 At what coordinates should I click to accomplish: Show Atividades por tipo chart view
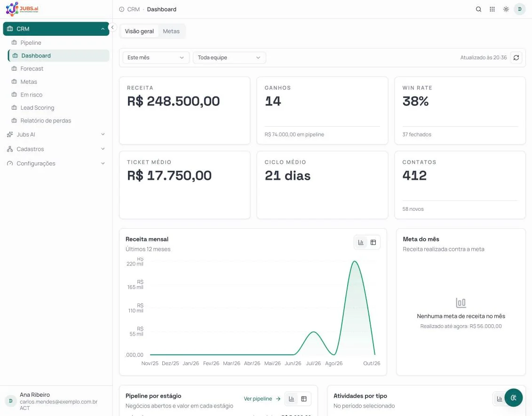point(500,399)
